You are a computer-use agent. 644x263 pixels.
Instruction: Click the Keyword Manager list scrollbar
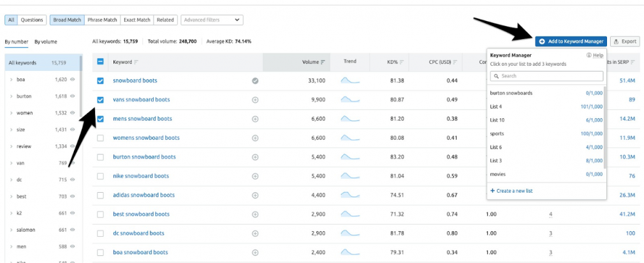(x=605, y=128)
